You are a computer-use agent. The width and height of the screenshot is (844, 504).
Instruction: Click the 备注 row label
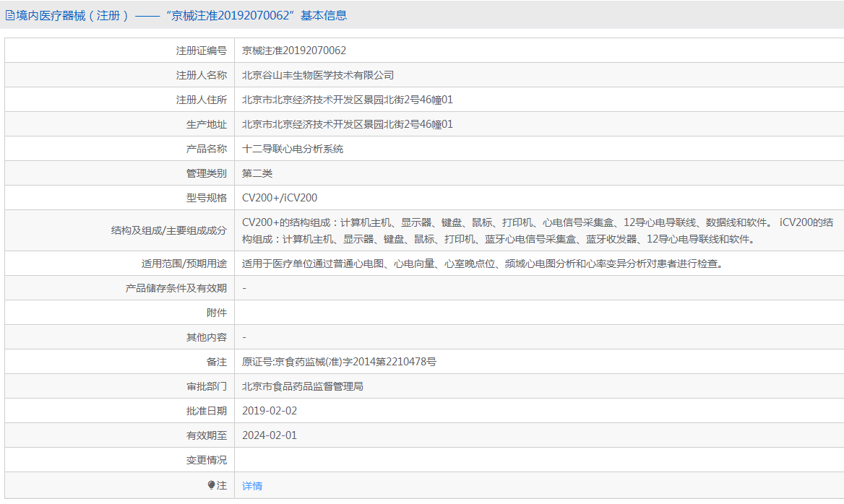[217, 362]
